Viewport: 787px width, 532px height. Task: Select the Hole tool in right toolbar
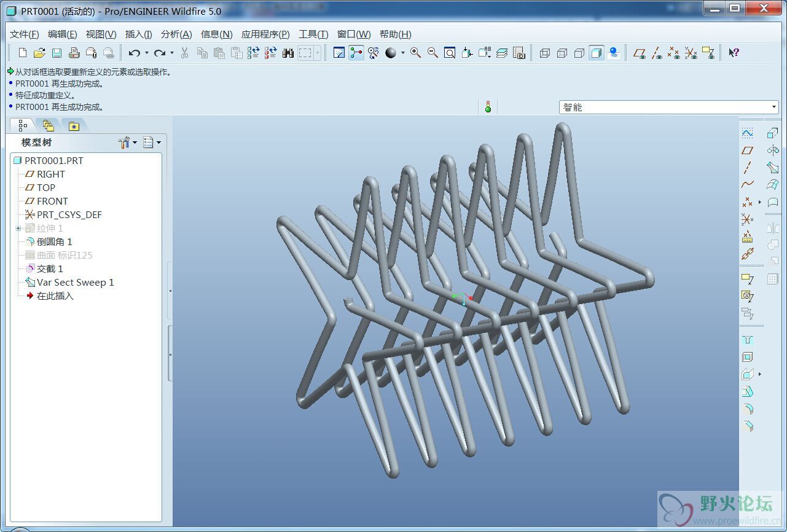(x=747, y=339)
